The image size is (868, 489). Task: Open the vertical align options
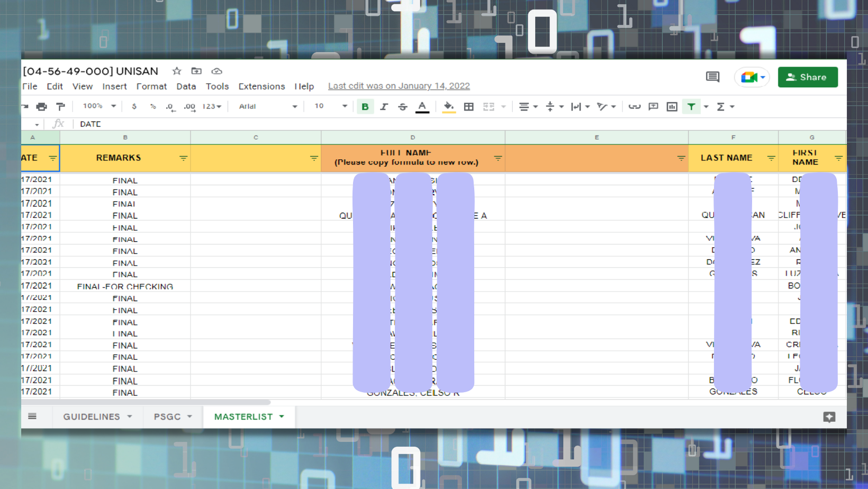(x=554, y=106)
